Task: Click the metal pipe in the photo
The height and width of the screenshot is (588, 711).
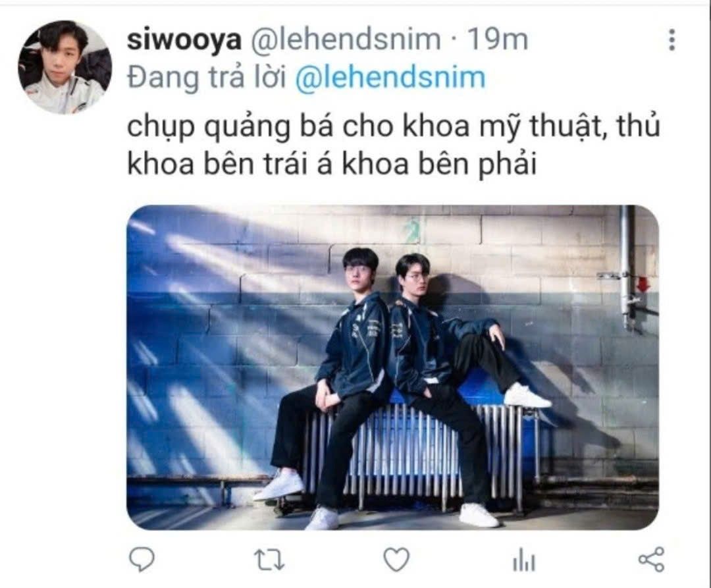Action: (x=627, y=267)
